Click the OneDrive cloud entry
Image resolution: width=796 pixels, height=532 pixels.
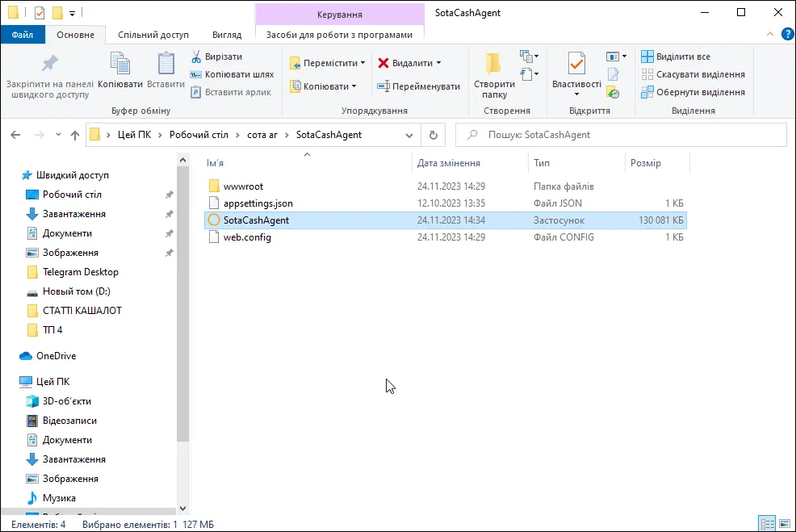[47, 356]
